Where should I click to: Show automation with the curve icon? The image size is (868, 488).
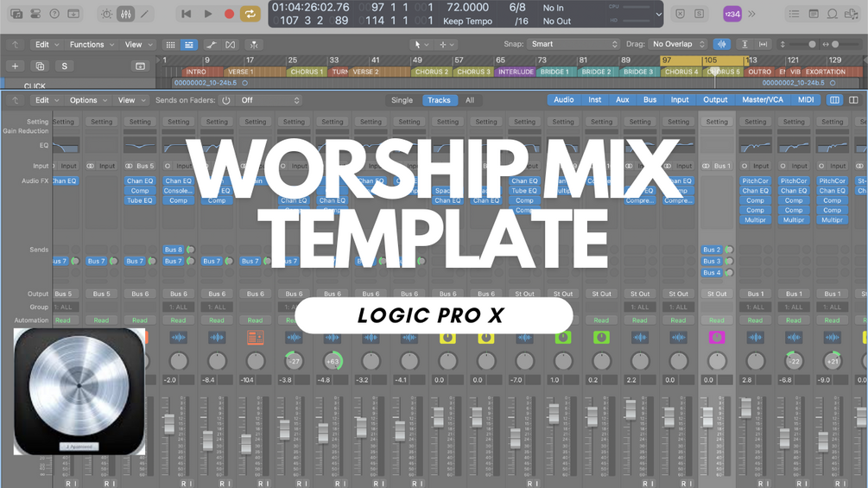coord(212,45)
